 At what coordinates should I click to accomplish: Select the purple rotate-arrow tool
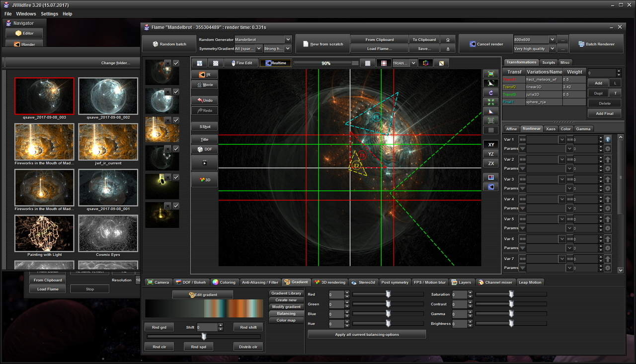[x=491, y=93]
